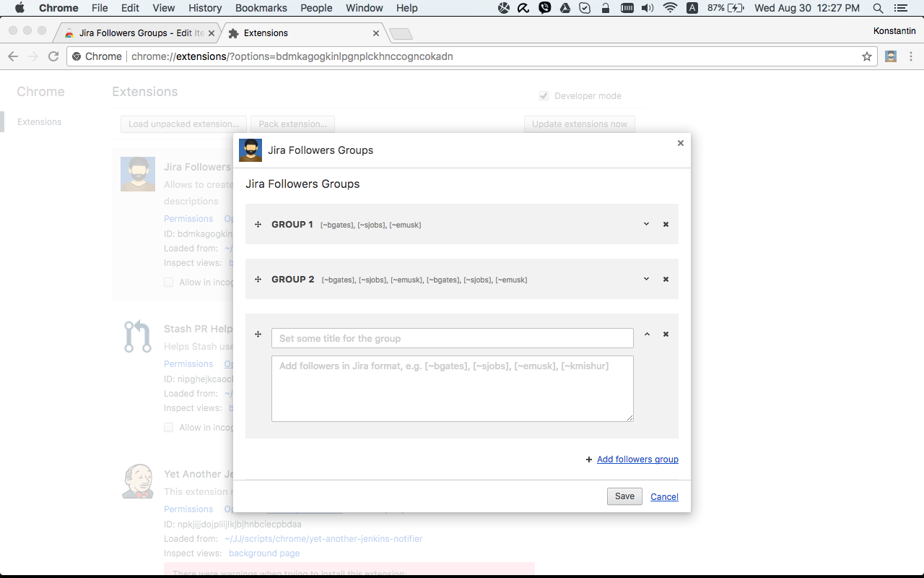
Task: Click the Jenkins notifier extension icon
Action: tap(138, 482)
